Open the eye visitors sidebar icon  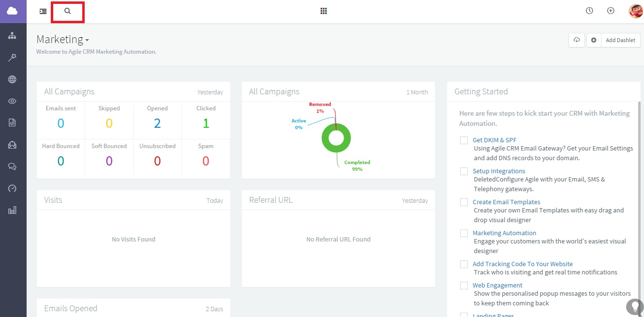pyautogui.click(x=13, y=101)
